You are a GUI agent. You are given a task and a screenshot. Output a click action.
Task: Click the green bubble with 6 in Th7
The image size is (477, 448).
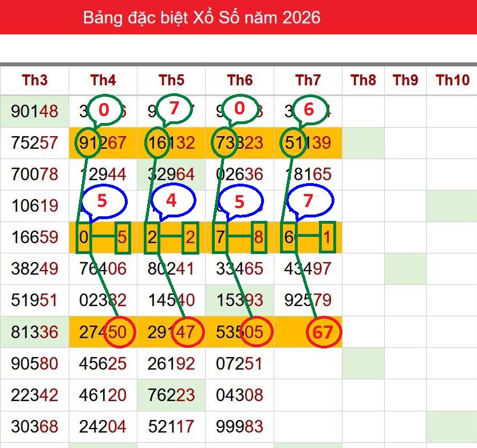(x=309, y=109)
